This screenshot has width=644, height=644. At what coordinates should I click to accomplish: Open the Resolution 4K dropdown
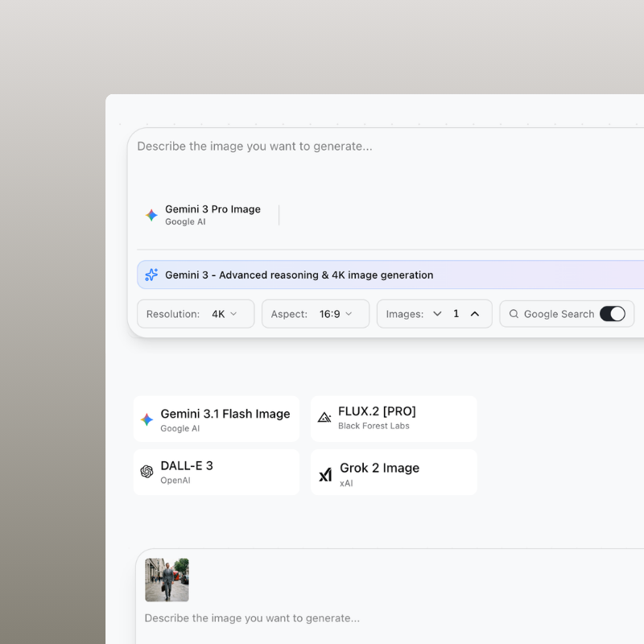tap(196, 314)
